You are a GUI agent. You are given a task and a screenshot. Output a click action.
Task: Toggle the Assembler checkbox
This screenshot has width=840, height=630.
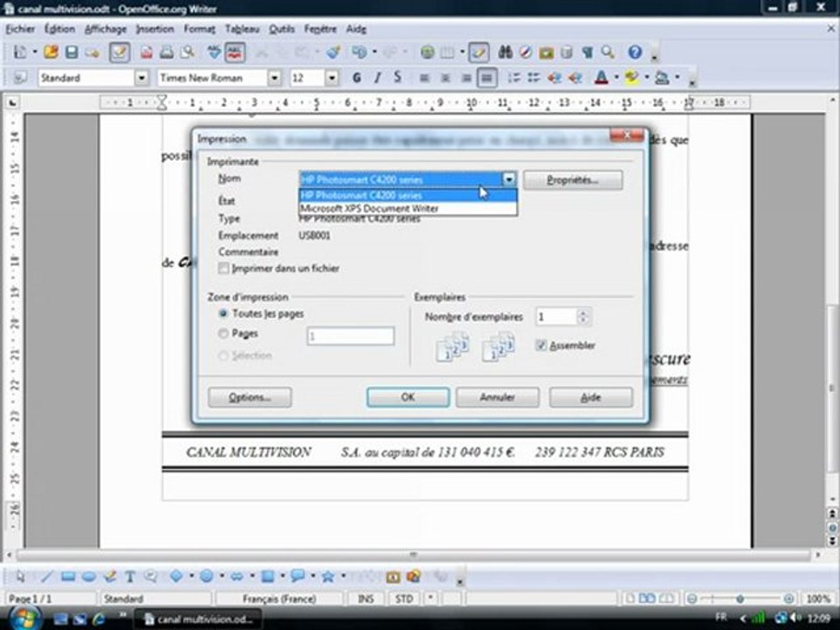(541, 345)
